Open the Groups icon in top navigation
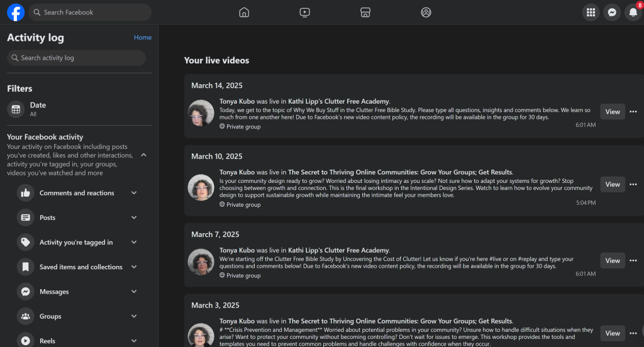The image size is (644, 347). coord(426,13)
